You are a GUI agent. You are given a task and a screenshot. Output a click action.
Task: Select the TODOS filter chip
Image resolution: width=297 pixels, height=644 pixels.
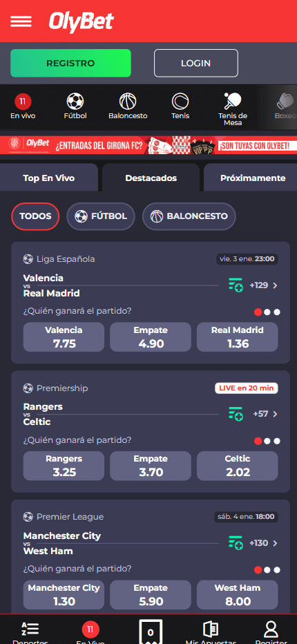pos(35,216)
